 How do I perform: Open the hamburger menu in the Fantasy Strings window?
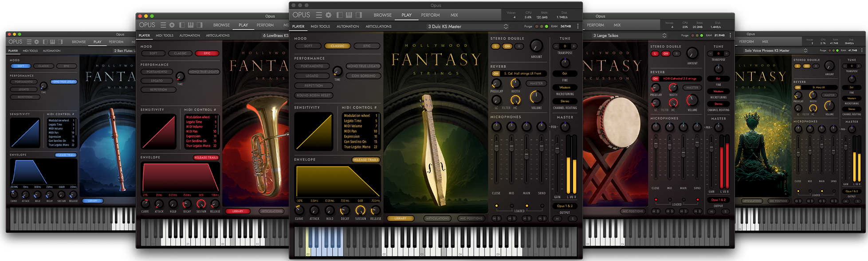tap(318, 15)
